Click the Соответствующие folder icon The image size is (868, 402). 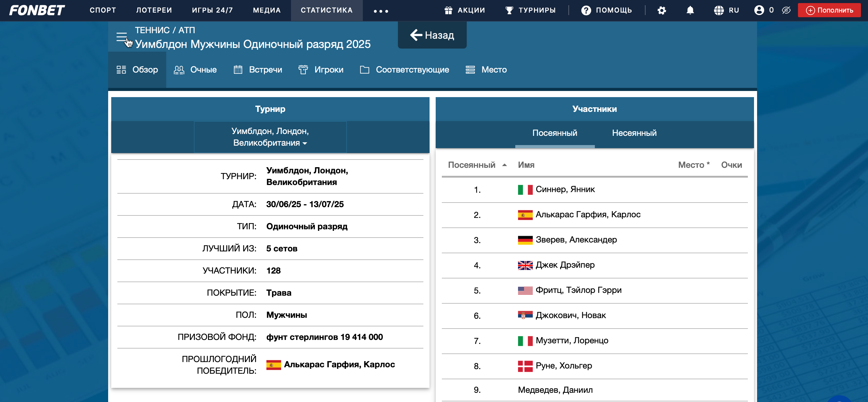tap(365, 70)
